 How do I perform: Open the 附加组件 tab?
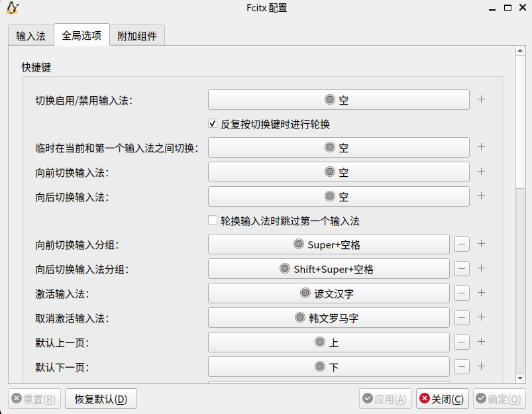pyautogui.click(x=137, y=36)
